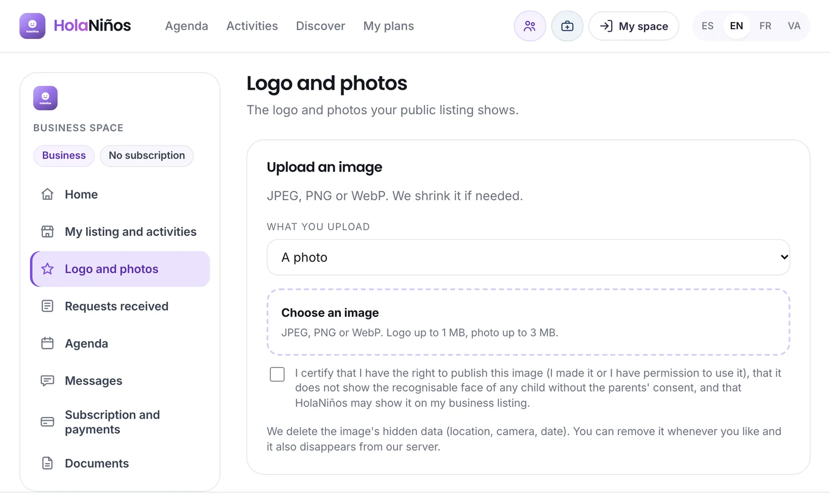The height and width of the screenshot is (504, 830).
Task: Go to Agenda in the top navigation
Action: [x=186, y=26]
